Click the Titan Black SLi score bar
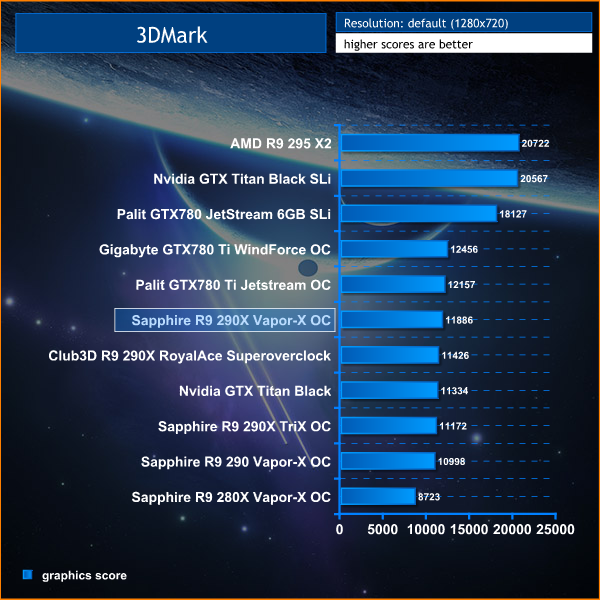This screenshot has height=600, width=600. pos(429,178)
